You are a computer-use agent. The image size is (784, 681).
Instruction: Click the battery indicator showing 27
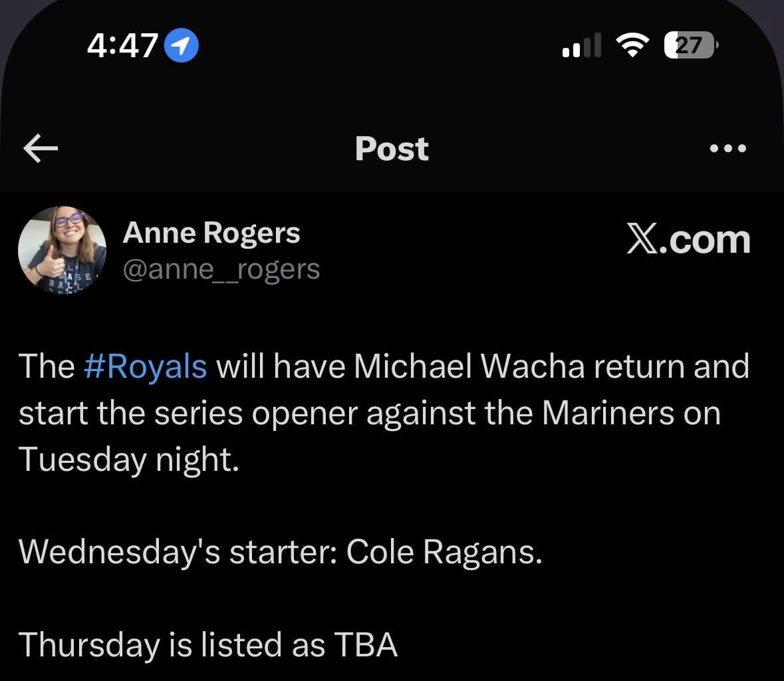[689, 45]
